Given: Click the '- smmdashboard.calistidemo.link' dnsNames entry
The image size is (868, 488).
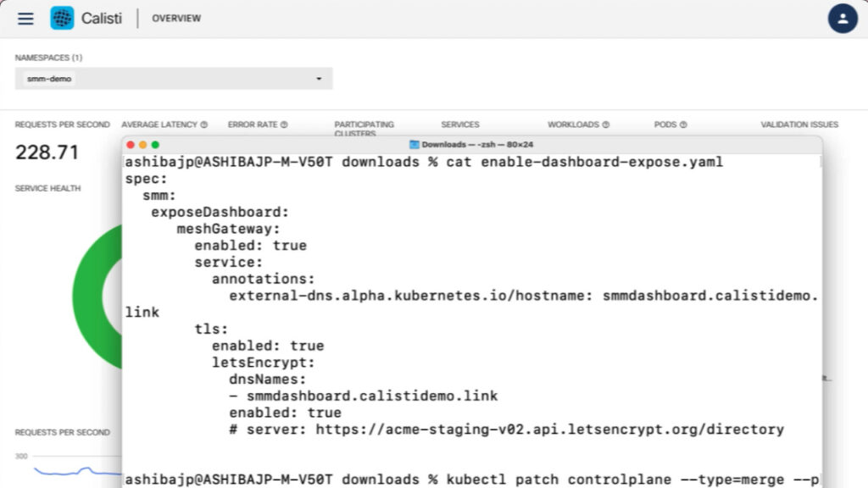Looking at the screenshot, I should pos(363,396).
